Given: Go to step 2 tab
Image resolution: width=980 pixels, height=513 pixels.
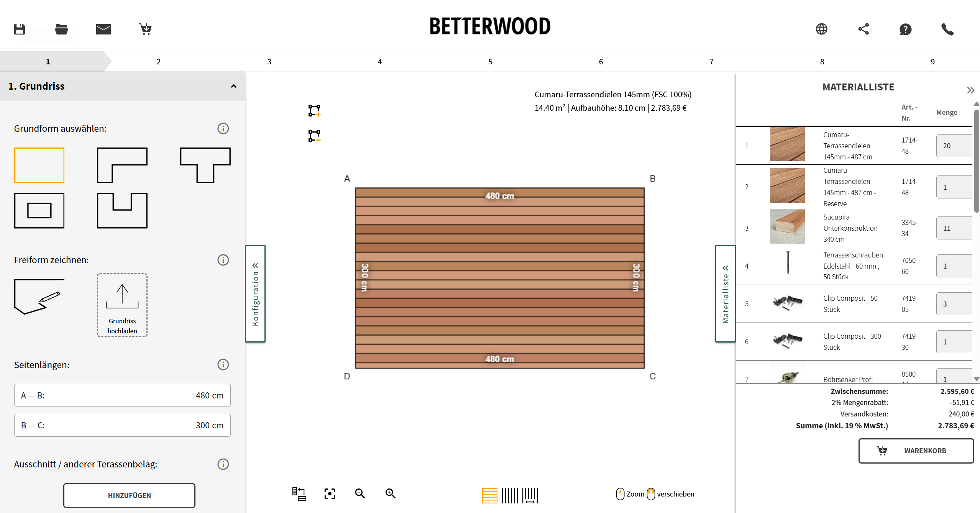Looking at the screenshot, I should pos(158,62).
